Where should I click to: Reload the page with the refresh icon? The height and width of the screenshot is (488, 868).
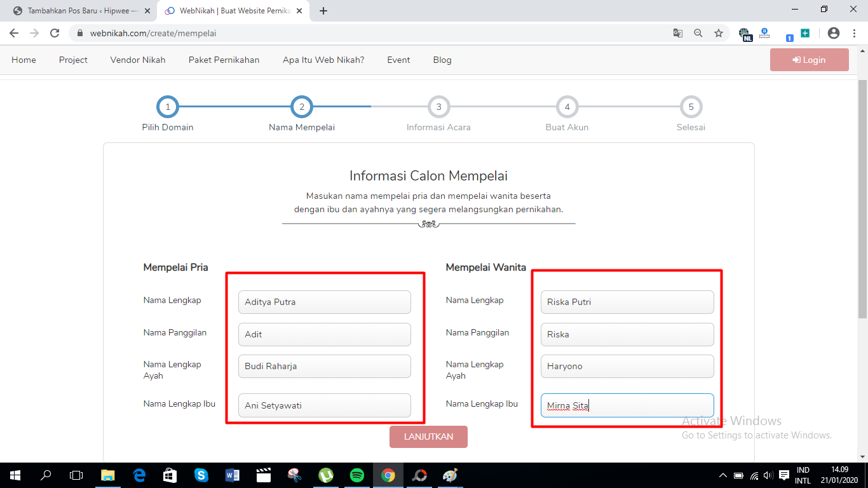55,32
